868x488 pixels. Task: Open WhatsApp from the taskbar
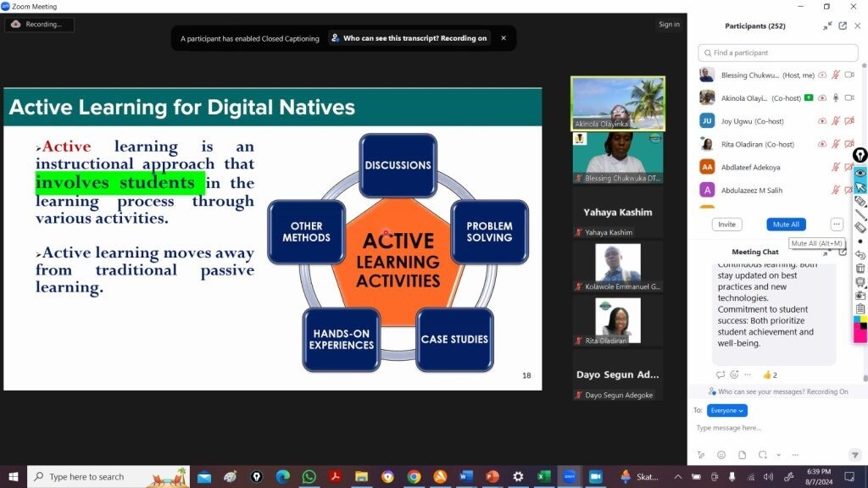pyautogui.click(x=309, y=477)
